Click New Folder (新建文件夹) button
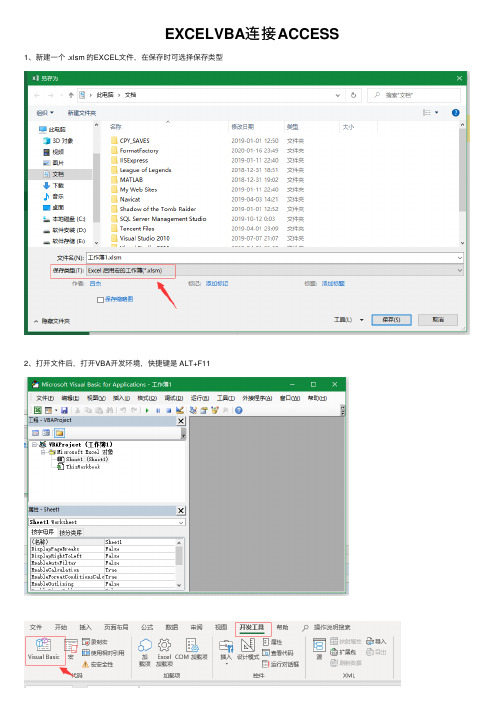 82,113
